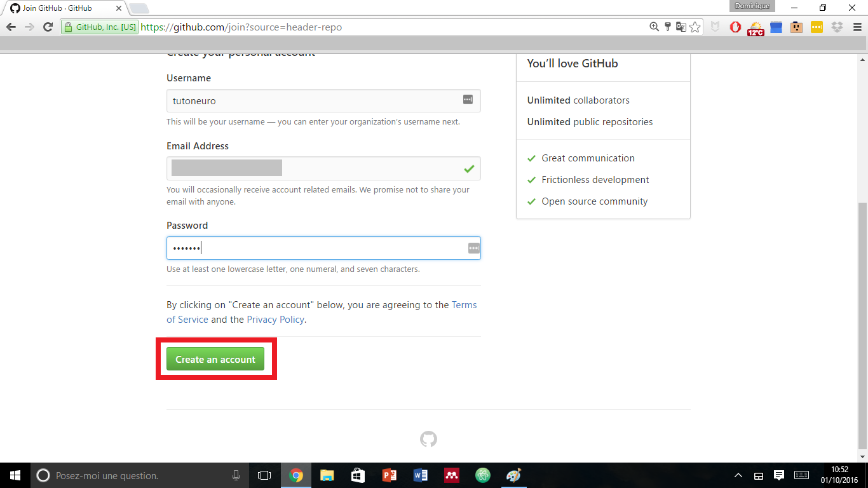Screen dimensions: 868x488
Task: Open the Windows Start menu
Action: pyautogui.click(x=15, y=475)
